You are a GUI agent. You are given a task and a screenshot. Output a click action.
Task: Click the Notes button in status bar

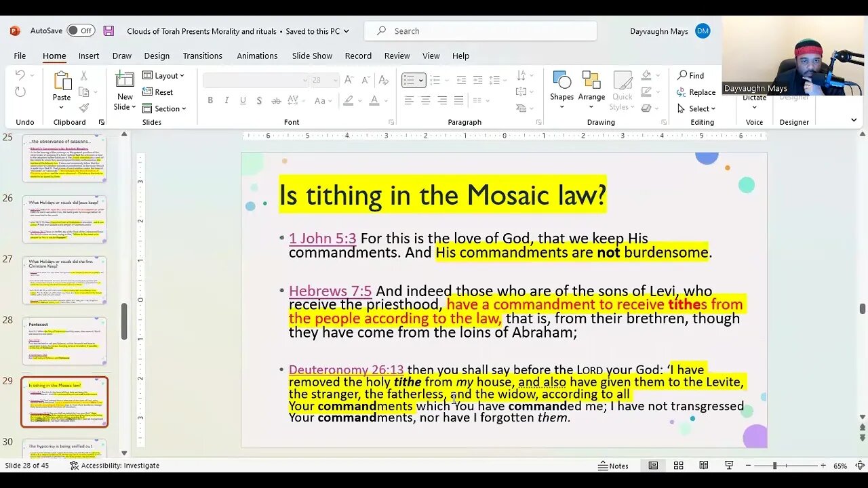pyautogui.click(x=613, y=466)
